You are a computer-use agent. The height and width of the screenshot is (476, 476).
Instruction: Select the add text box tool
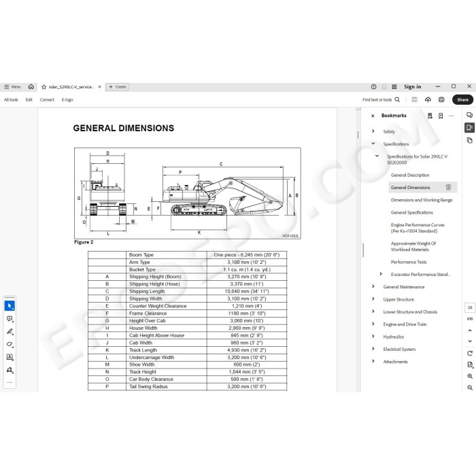(x=10, y=357)
